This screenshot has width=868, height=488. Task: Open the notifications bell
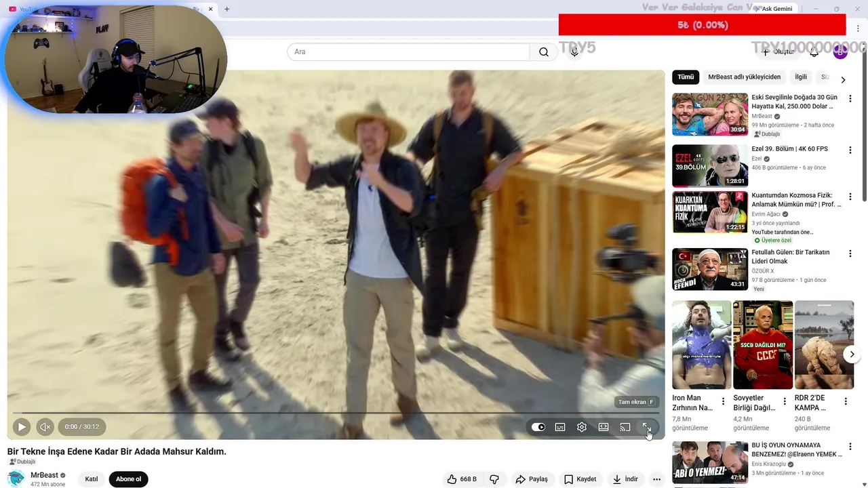[x=814, y=52]
